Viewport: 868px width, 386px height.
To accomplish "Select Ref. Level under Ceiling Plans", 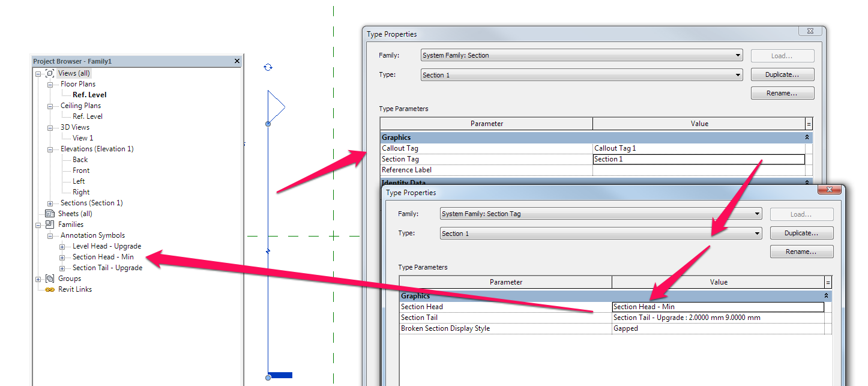I will point(88,116).
